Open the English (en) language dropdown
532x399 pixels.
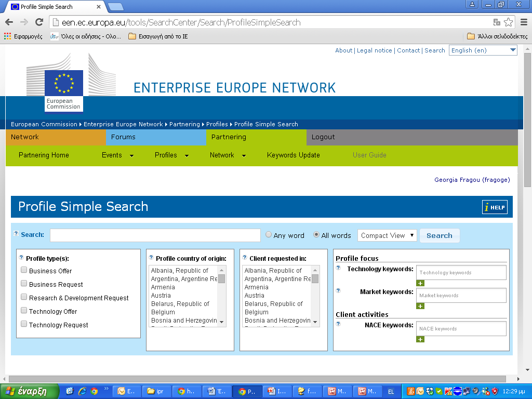coord(483,50)
